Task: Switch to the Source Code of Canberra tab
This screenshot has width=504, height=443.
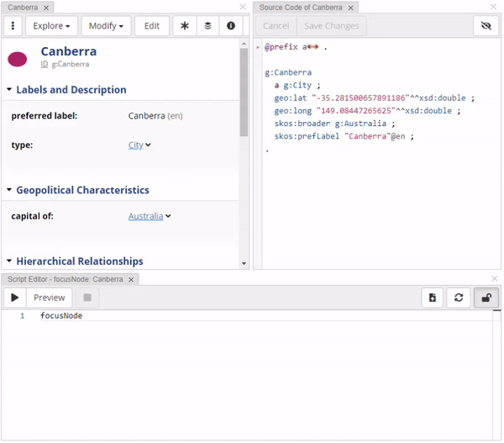Action: pos(300,8)
